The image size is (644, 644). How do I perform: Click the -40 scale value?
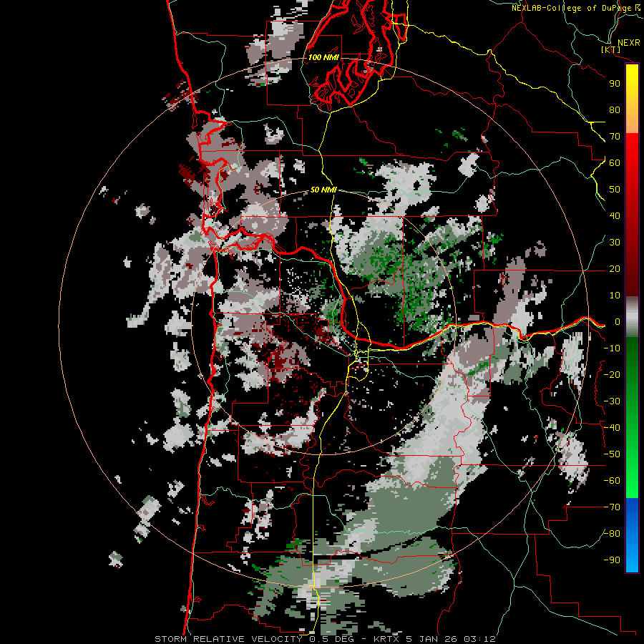coord(612,428)
